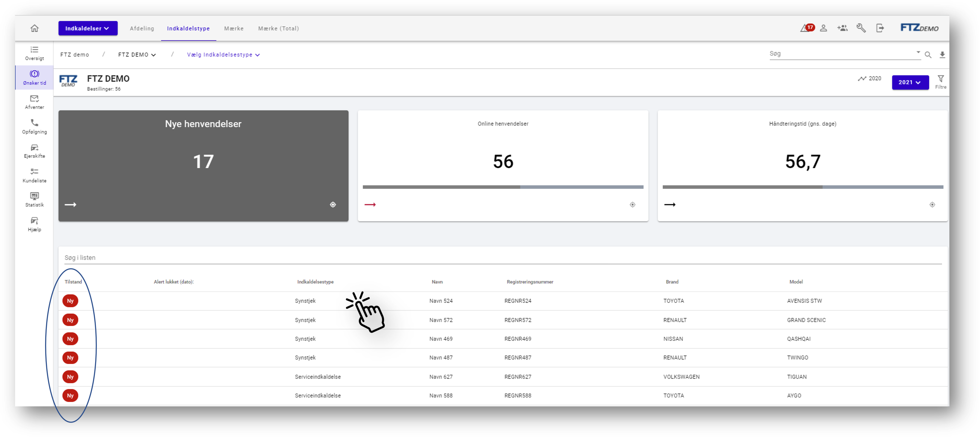Click the add users group icon

tap(842, 28)
